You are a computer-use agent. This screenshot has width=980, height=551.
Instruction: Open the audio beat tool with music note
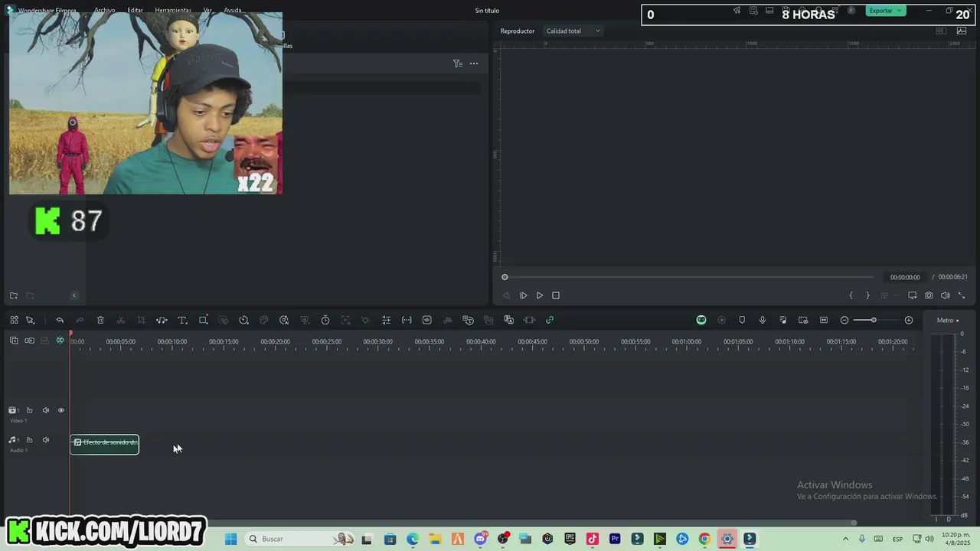pyautogui.click(x=162, y=320)
